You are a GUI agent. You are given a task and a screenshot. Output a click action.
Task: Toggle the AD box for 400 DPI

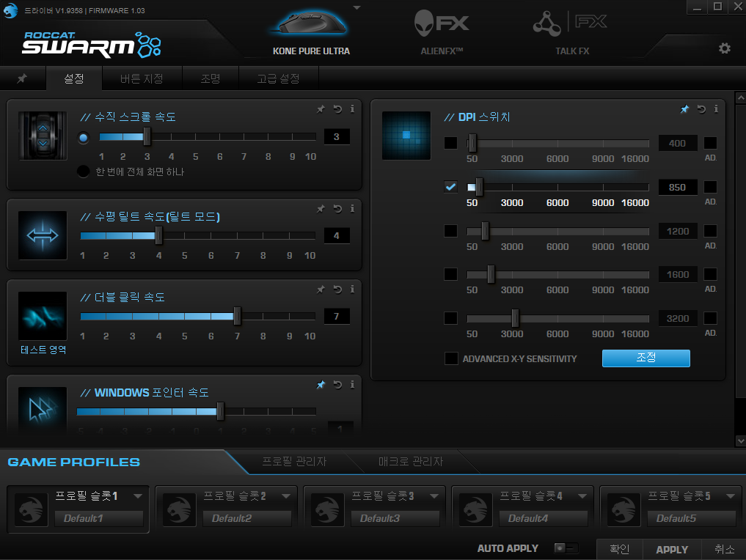tap(710, 143)
